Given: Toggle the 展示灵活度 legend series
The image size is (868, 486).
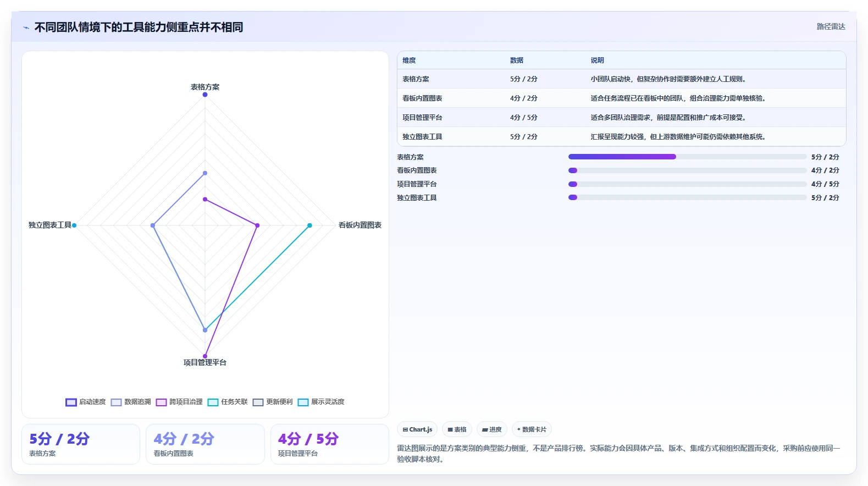Looking at the screenshot, I should 321,402.
